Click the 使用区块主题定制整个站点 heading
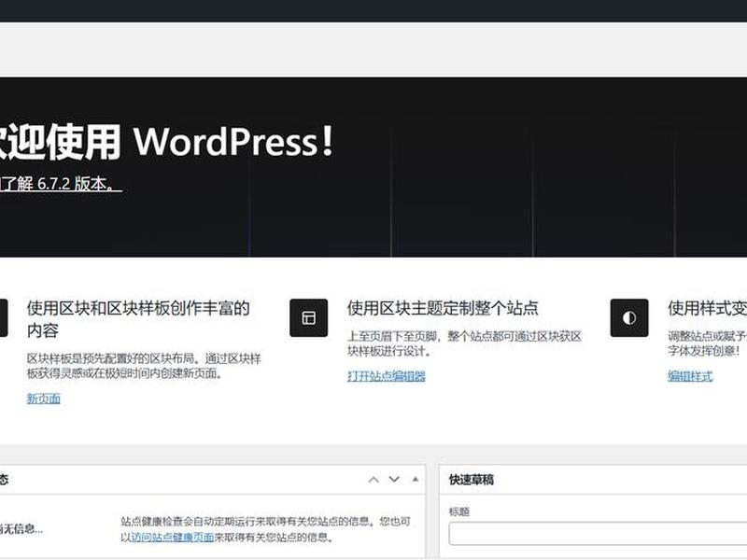This screenshot has width=747, height=560. [x=443, y=308]
